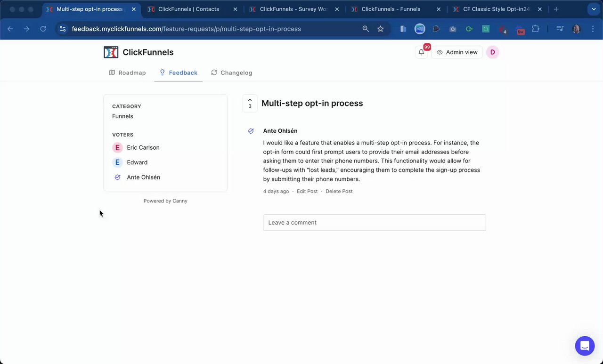
Task: Click the ClickFunnels logo icon
Action: [111, 52]
